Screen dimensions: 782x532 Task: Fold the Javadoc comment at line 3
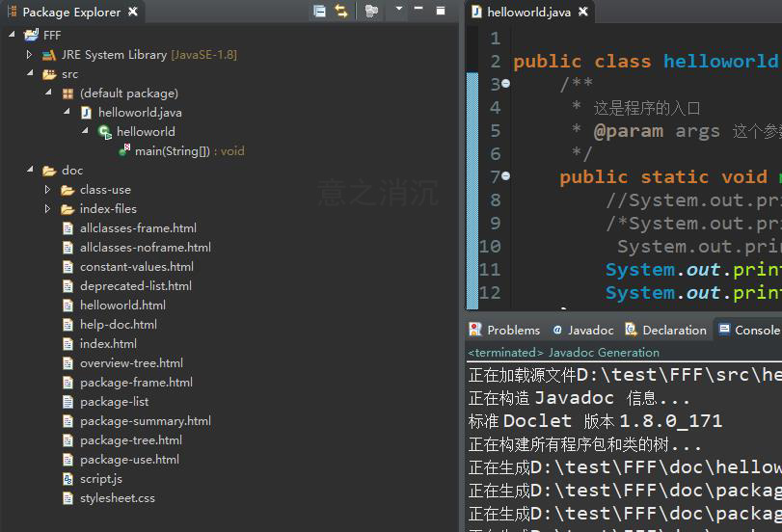(505, 83)
